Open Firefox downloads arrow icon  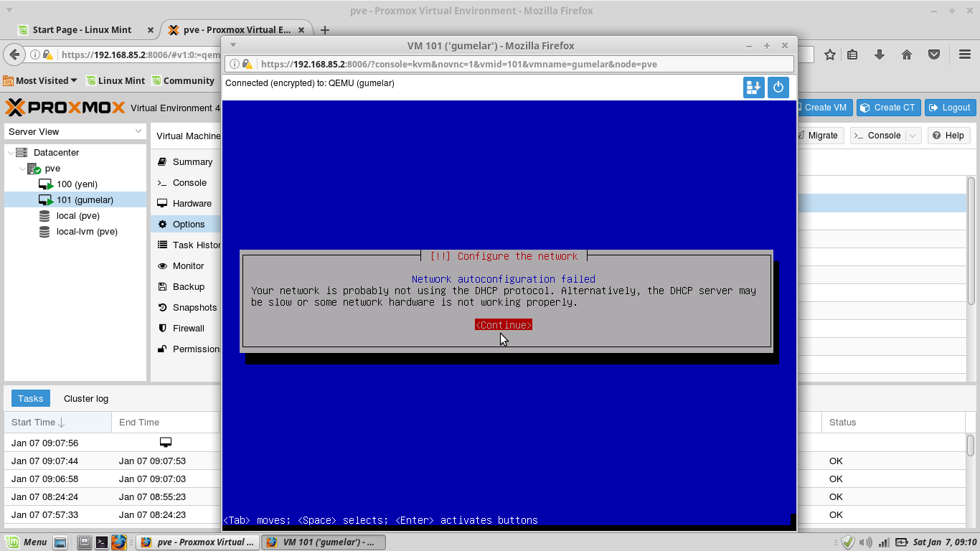(x=880, y=55)
